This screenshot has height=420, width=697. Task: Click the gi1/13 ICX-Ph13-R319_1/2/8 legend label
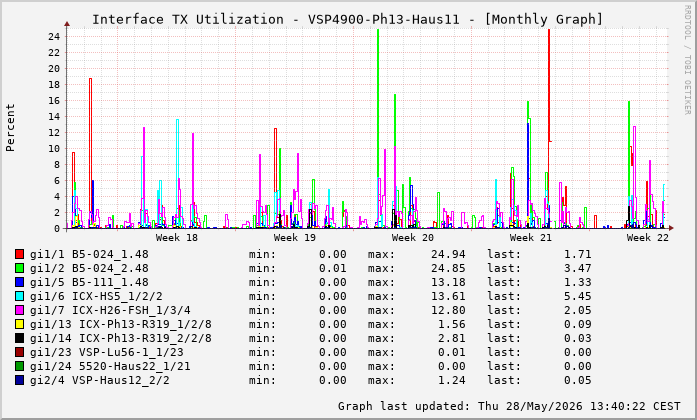[121, 324]
